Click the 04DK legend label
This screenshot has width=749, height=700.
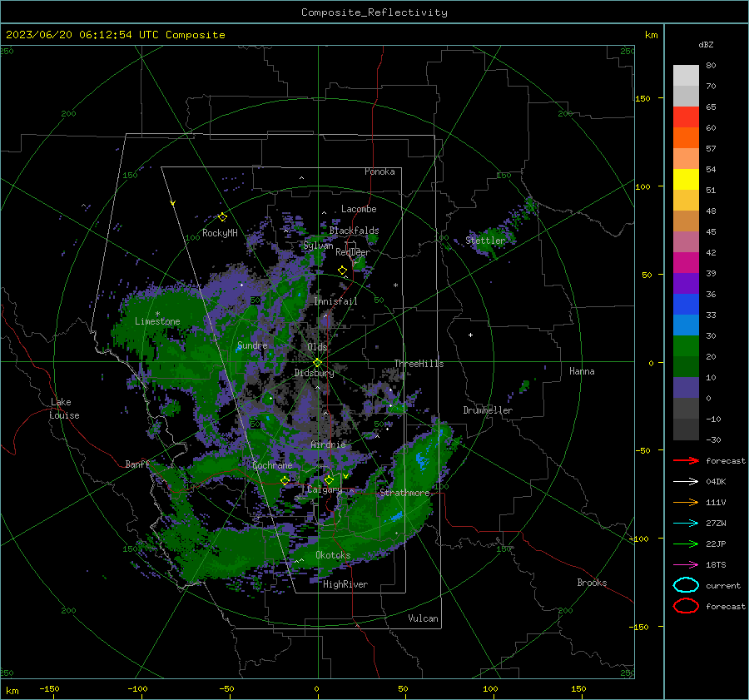(x=716, y=482)
